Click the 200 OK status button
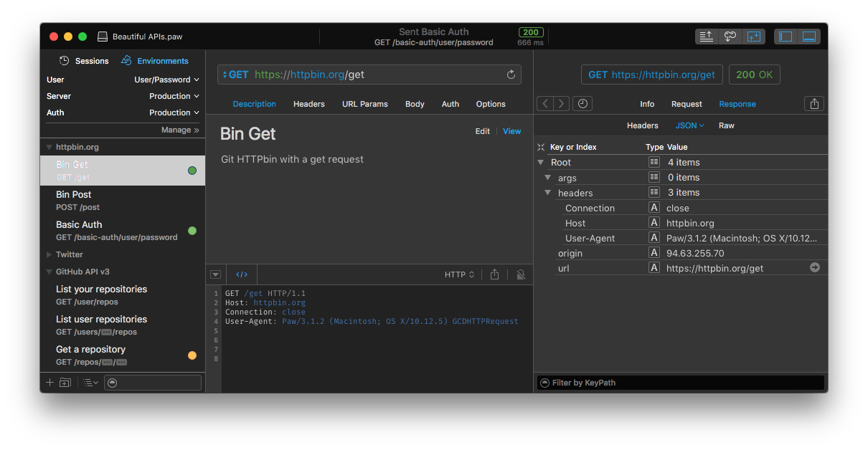Image resolution: width=868 pixels, height=450 pixels. click(x=755, y=75)
